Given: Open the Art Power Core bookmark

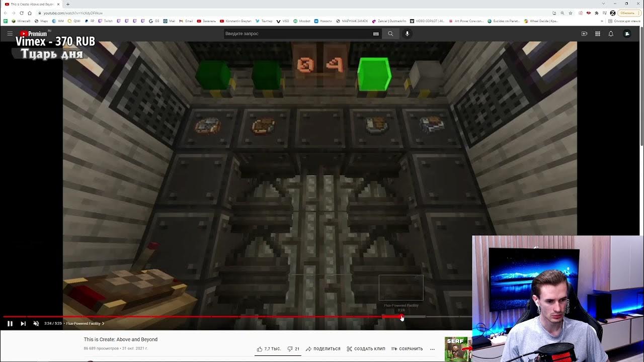Looking at the screenshot, I should 466,21.
